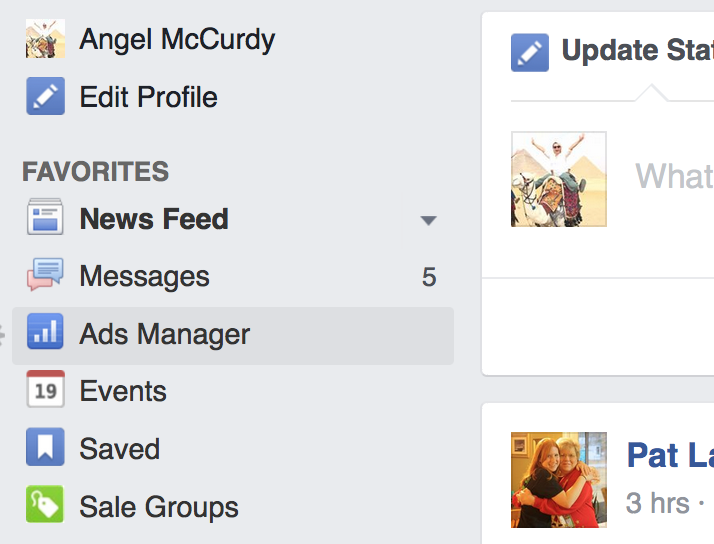This screenshot has width=714, height=544.
Task: Switch to the Update Status tab
Action: click(x=636, y=51)
